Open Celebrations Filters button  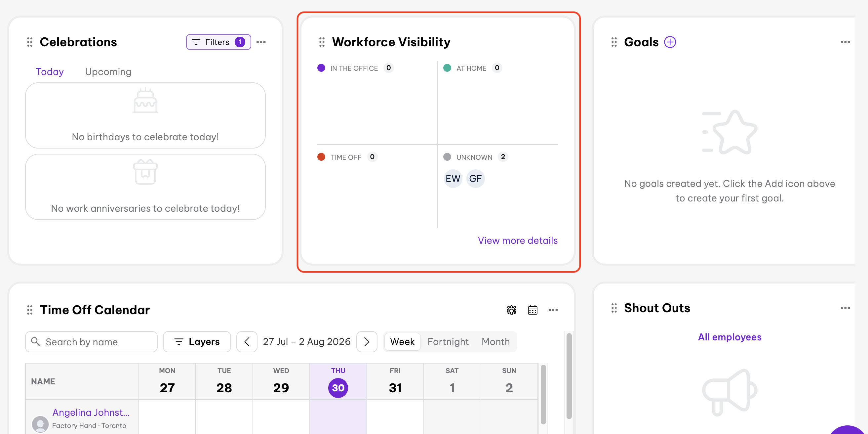(218, 42)
